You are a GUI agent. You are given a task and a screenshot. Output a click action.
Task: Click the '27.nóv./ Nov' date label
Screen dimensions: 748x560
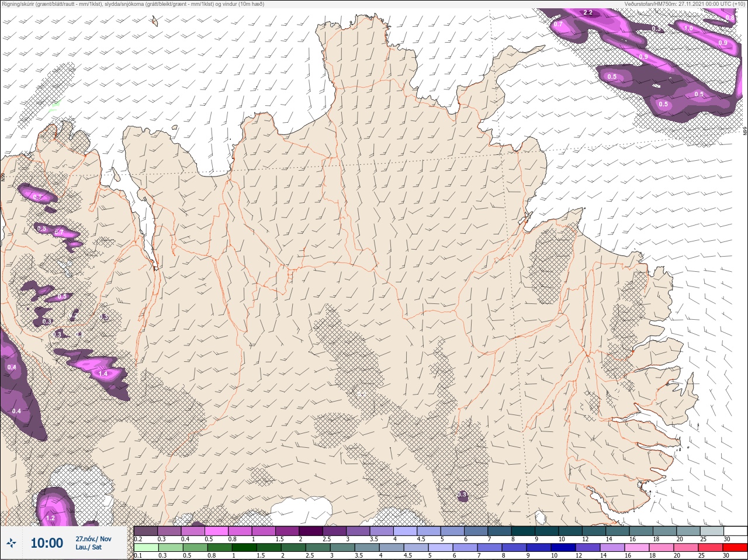[93, 539]
